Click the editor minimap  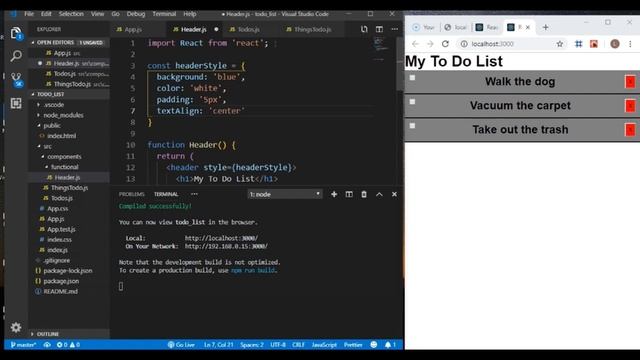click(x=380, y=49)
